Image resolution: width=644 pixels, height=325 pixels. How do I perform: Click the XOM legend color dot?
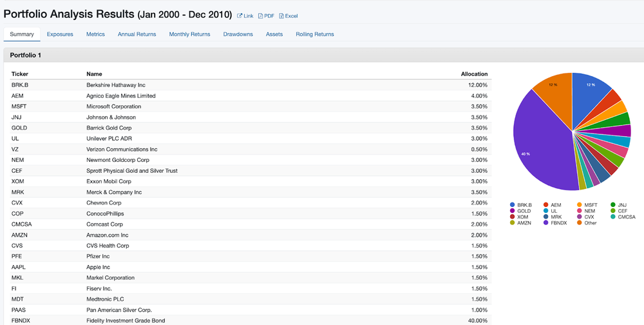pos(512,217)
